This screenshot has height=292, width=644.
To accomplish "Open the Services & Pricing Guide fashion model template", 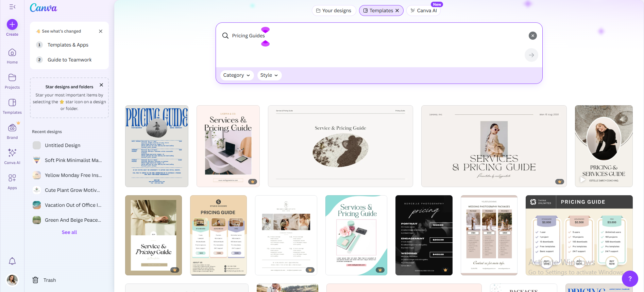I will tap(494, 146).
